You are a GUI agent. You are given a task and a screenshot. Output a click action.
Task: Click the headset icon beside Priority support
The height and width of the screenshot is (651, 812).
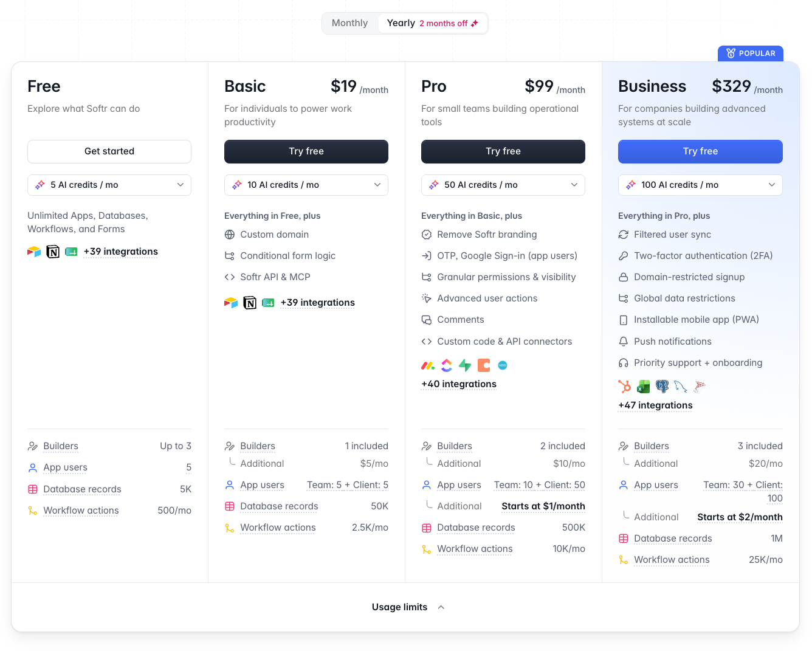pos(624,363)
